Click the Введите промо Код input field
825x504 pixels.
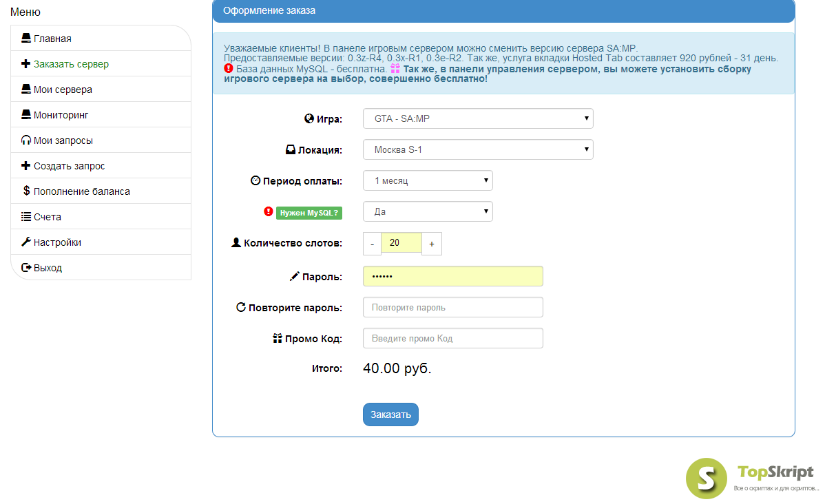(x=453, y=338)
